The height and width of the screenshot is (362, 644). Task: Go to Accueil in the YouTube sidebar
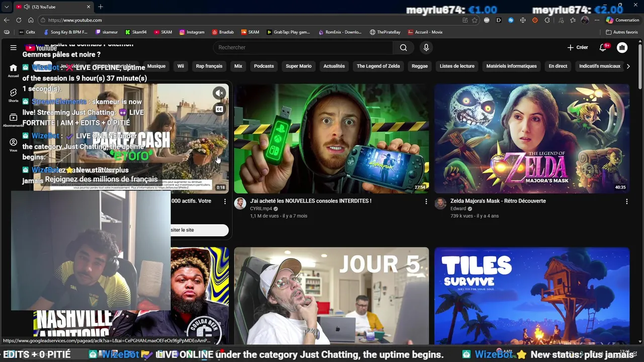pyautogui.click(x=13, y=70)
